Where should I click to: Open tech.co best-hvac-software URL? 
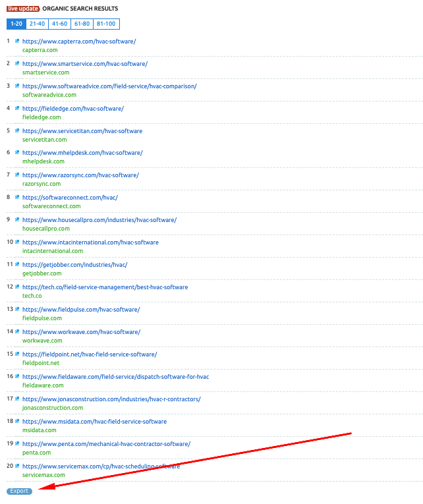[105, 287]
